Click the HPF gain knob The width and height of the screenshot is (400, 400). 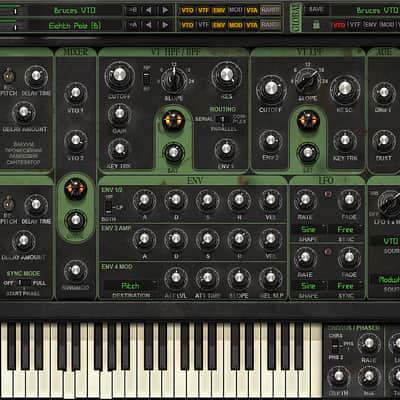[x=119, y=114]
